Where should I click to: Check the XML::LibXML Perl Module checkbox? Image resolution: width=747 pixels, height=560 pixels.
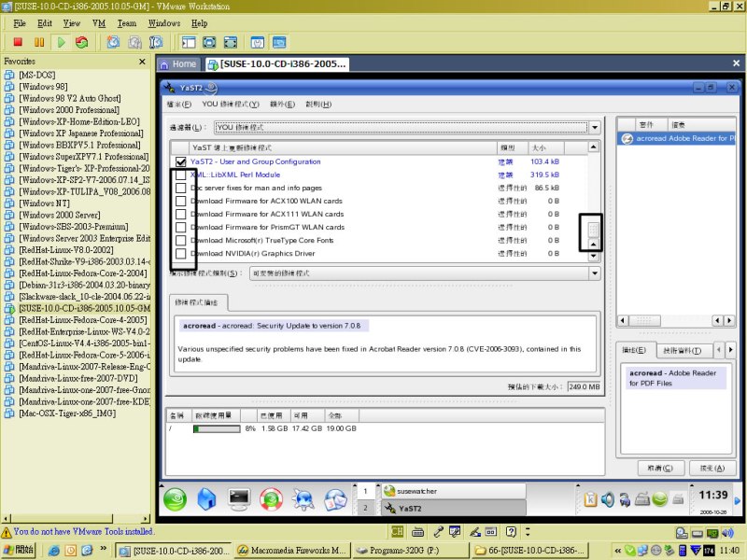tap(180, 175)
